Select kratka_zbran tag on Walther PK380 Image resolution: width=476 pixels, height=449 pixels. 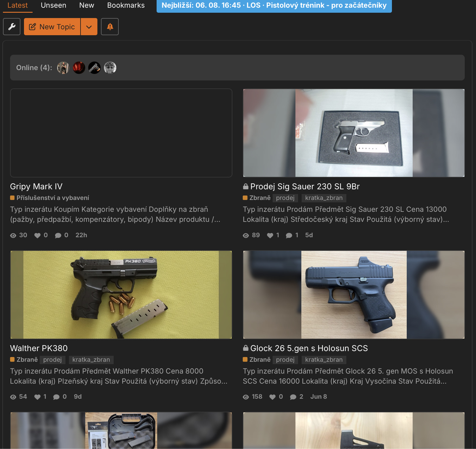coord(91,360)
